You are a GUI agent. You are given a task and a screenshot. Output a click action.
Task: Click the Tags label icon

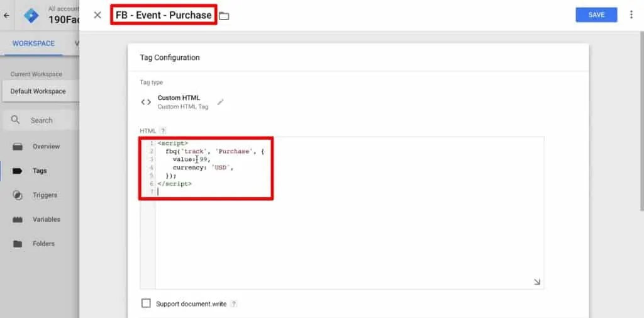(17, 171)
